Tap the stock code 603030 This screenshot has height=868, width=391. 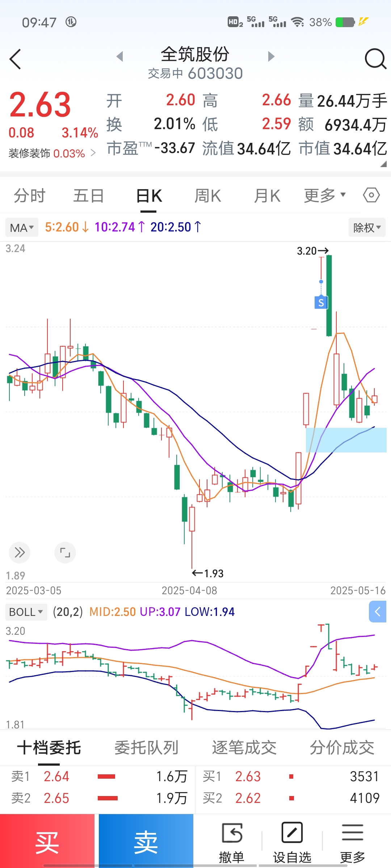pyautogui.click(x=215, y=73)
